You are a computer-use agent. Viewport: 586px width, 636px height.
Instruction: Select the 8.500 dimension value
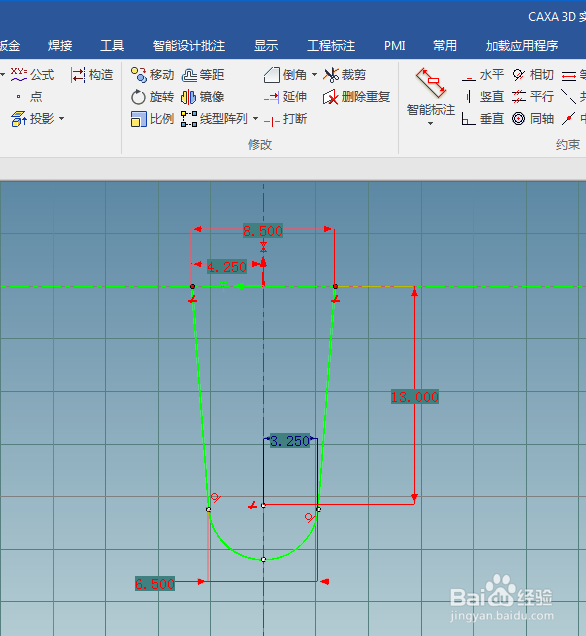pos(263,231)
